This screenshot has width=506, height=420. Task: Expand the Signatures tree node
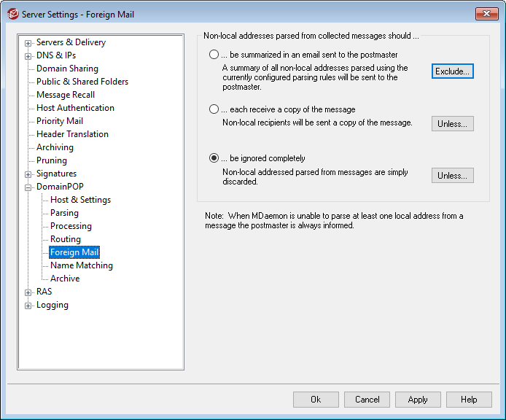[28, 174]
